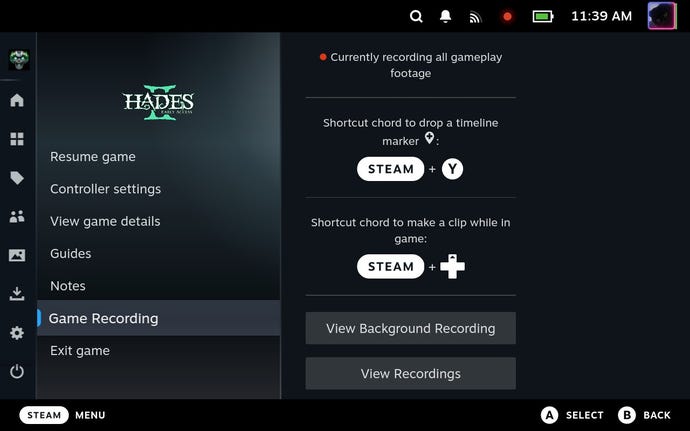Click View Background Recording button
The width and height of the screenshot is (690, 431).
click(x=411, y=328)
